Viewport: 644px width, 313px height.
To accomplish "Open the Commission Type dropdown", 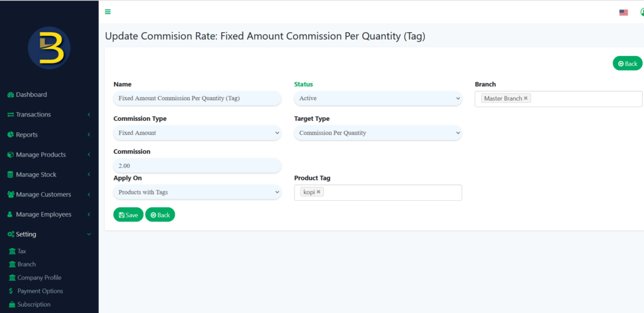I will (x=197, y=133).
